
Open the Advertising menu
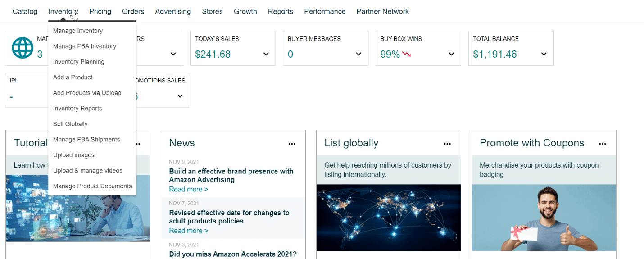[173, 11]
